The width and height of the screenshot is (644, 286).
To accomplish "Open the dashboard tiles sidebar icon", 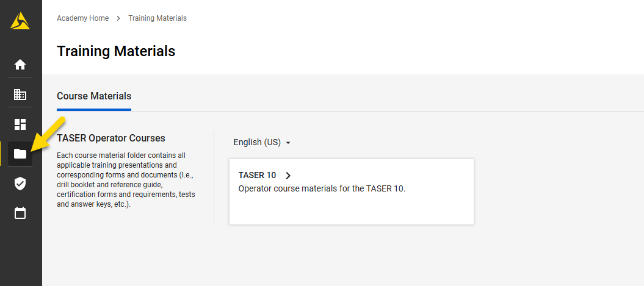I will (20, 124).
